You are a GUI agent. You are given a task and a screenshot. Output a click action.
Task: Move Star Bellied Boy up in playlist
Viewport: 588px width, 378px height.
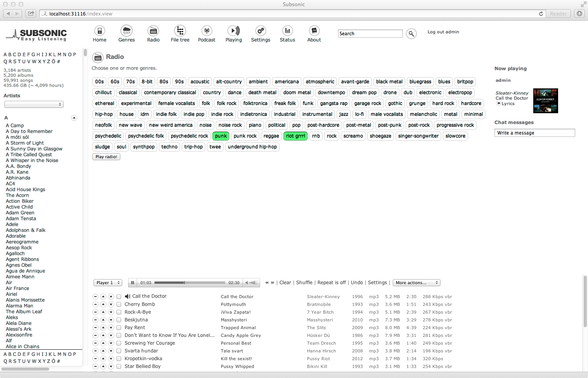[103, 366]
